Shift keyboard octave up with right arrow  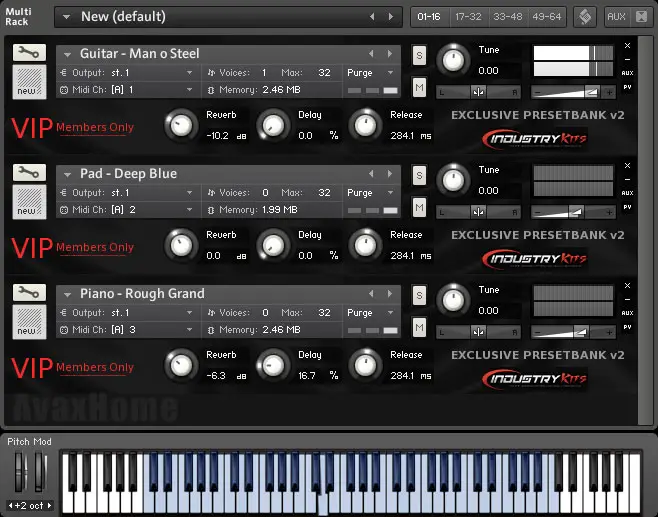pyautogui.click(x=49, y=505)
